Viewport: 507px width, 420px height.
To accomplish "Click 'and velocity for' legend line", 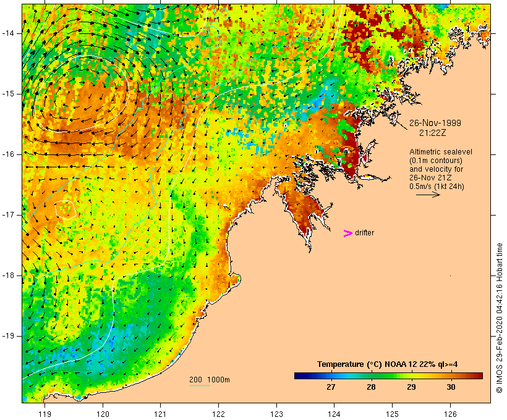I will (x=436, y=169).
